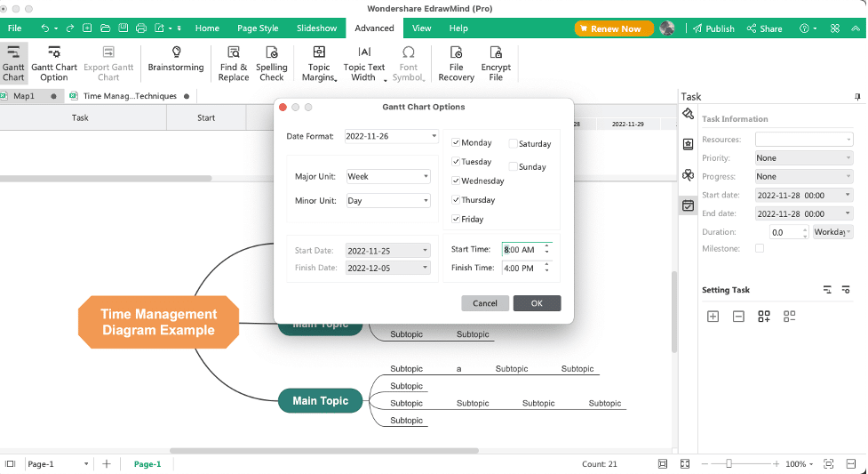Screen dimensions: 868x474
Task: Click OK in Gantt Chart Options
Action: tap(537, 303)
